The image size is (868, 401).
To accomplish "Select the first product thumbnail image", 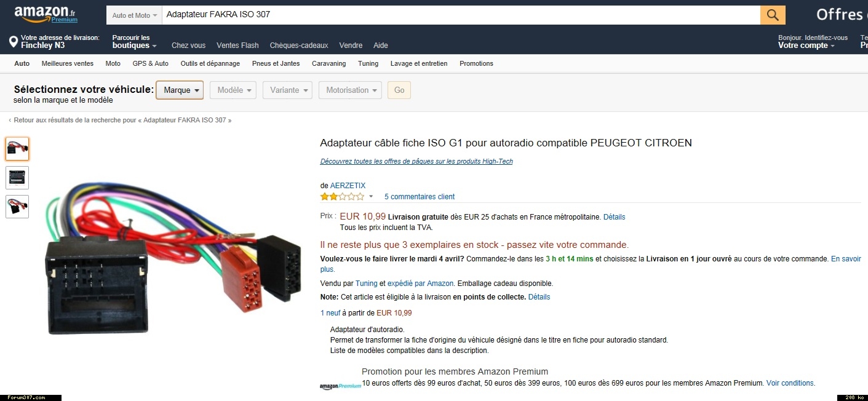I will (x=17, y=149).
